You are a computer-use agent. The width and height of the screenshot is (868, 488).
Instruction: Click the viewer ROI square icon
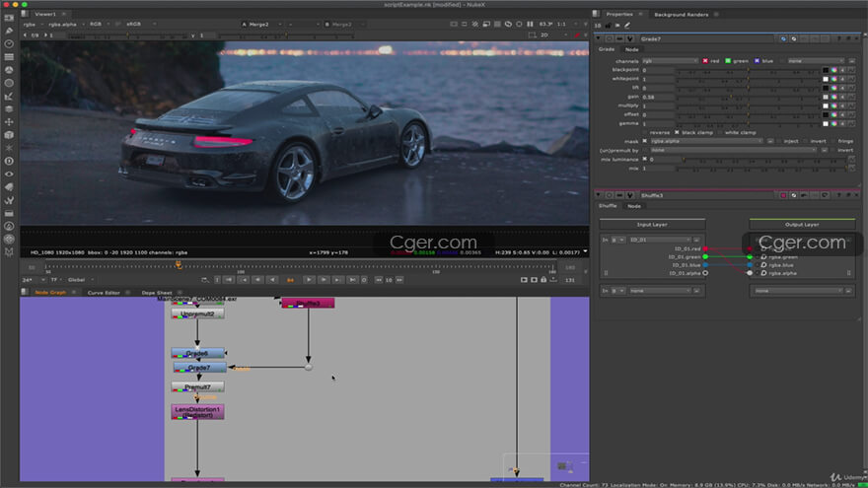tap(532, 35)
